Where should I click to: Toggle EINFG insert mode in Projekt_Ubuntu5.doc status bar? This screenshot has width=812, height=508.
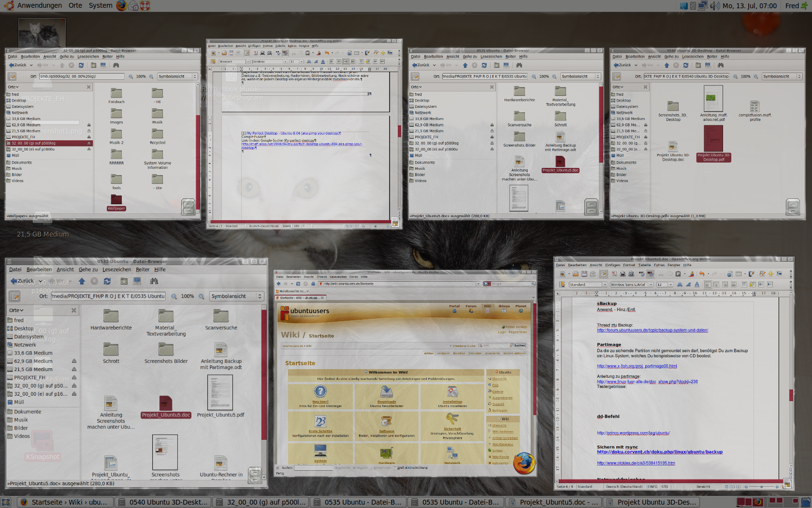652,487
